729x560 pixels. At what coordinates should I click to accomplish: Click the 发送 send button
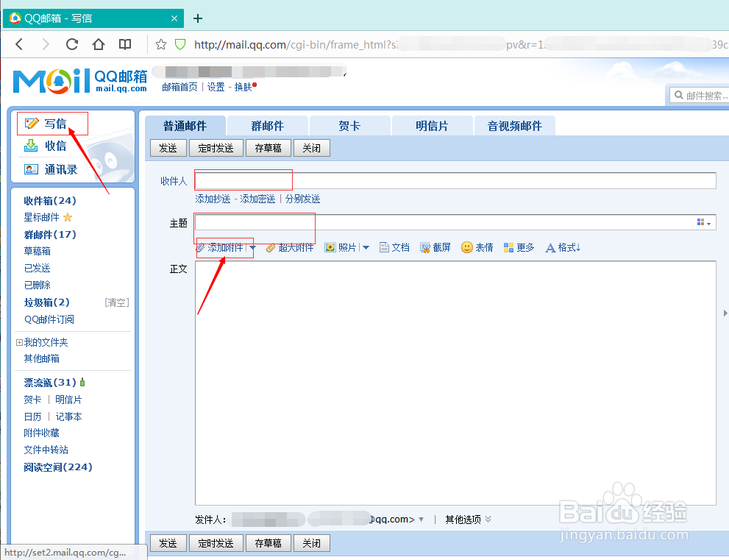click(168, 147)
